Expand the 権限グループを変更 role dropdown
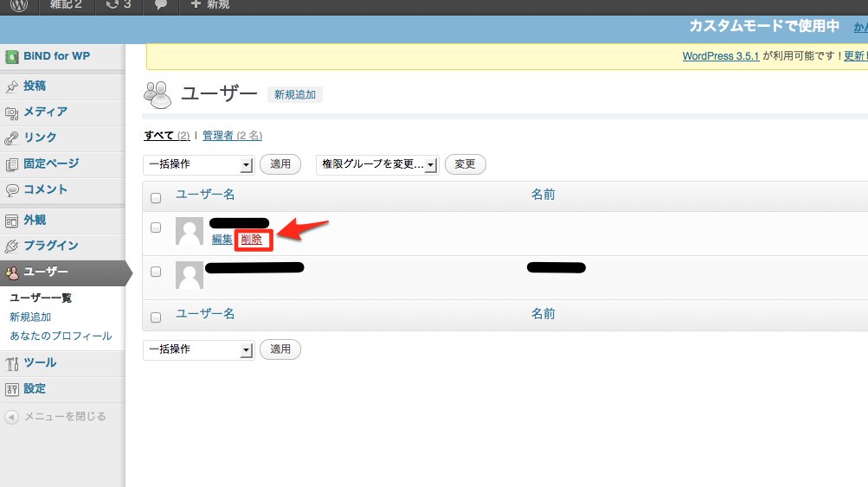The width and height of the screenshot is (868, 487). coord(377,164)
